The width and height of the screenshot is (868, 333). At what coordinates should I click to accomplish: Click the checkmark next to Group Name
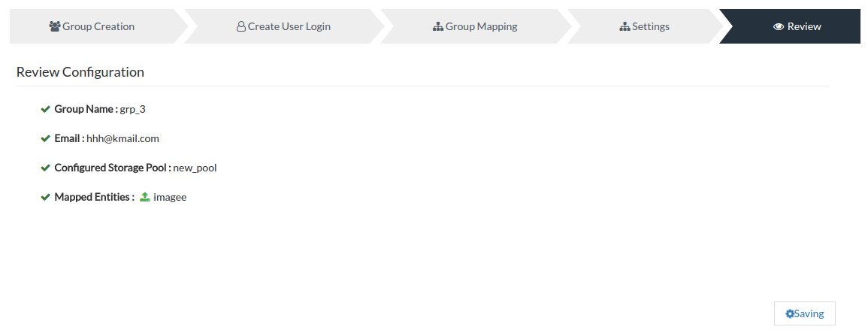[45, 109]
